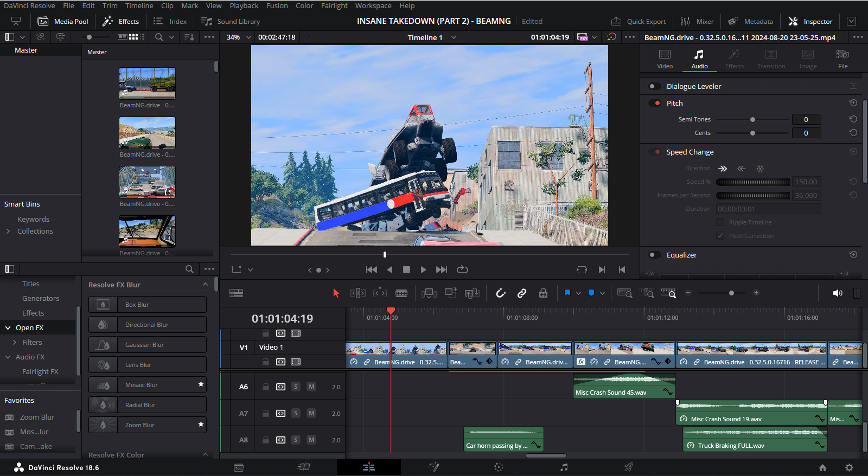
Task: Click the Cents pitch slider
Action: (x=752, y=133)
